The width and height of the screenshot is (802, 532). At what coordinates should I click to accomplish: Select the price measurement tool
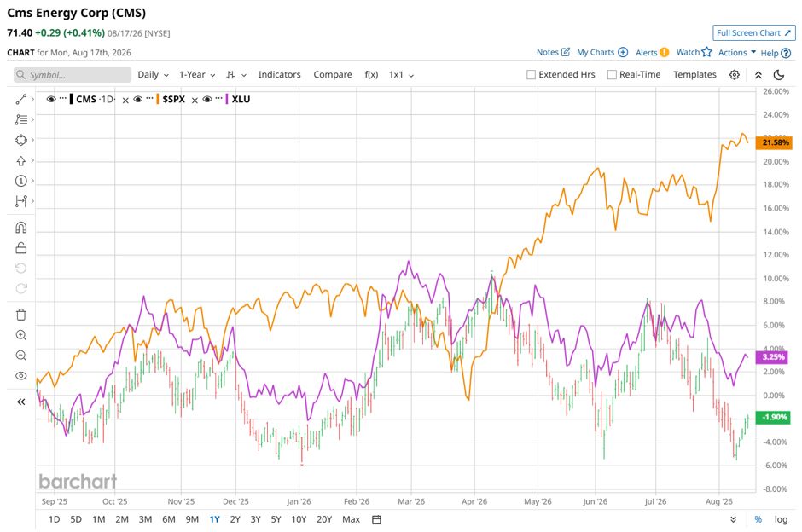pyautogui.click(x=21, y=201)
